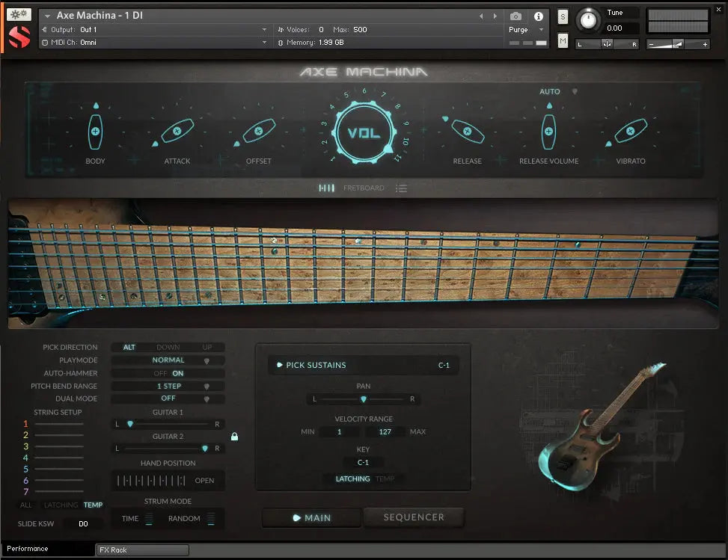Open the SEQUENCER page
The height and width of the screenshot is (560, 728).
414,517
